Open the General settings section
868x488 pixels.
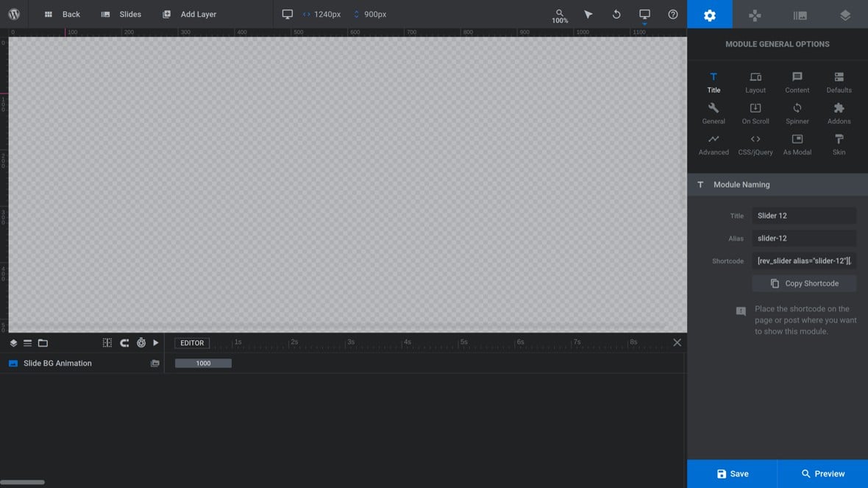click(x=714, y=113)
